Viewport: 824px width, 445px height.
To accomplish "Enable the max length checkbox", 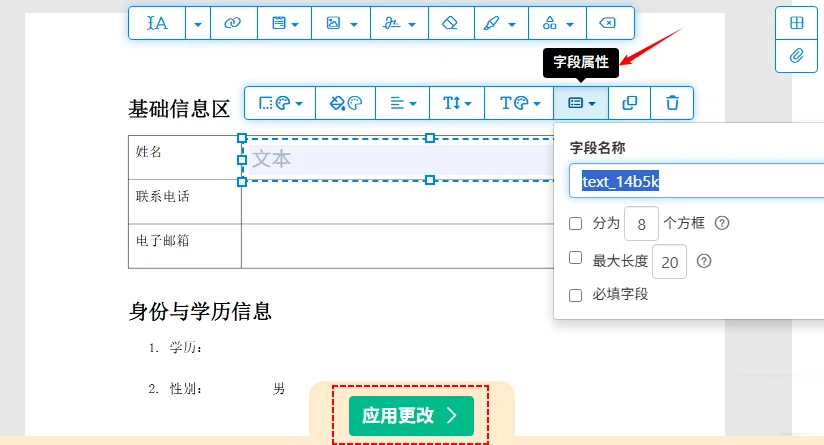I will pos(575,257).
